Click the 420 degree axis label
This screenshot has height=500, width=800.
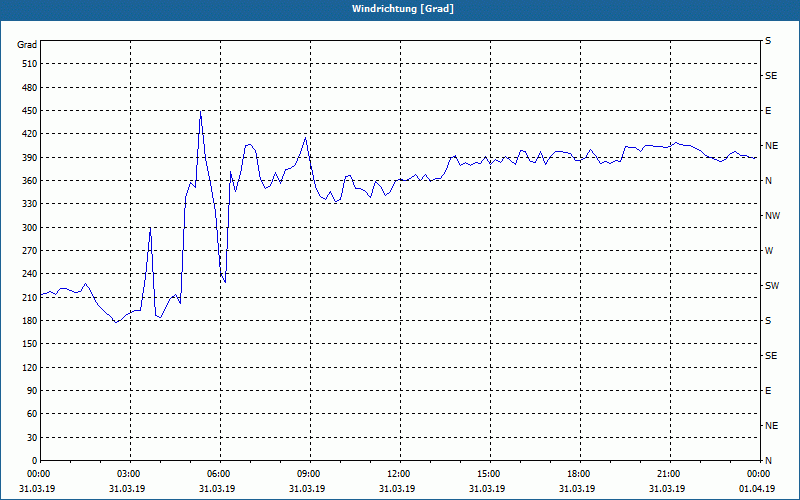point(30,134)
